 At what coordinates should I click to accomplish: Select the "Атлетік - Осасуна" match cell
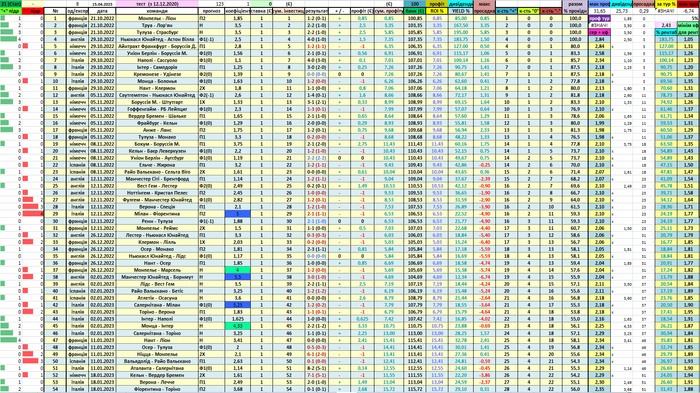click(157, 298)
